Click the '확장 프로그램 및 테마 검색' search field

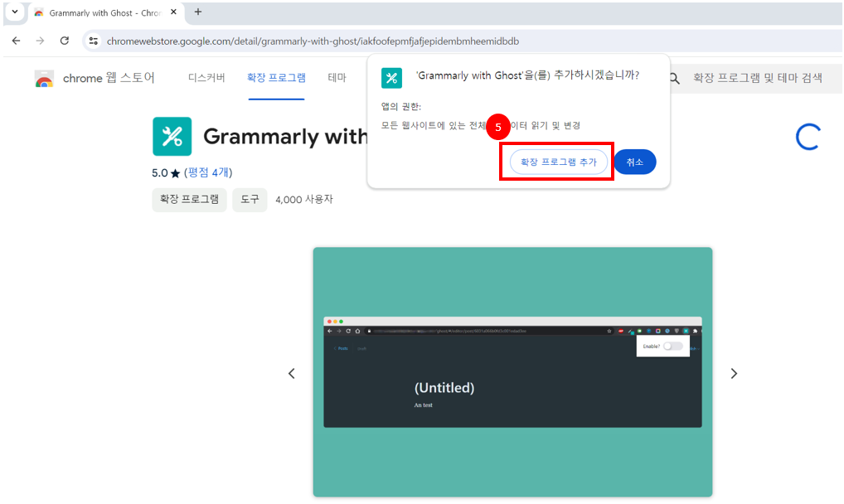click(x=757, y=78)
